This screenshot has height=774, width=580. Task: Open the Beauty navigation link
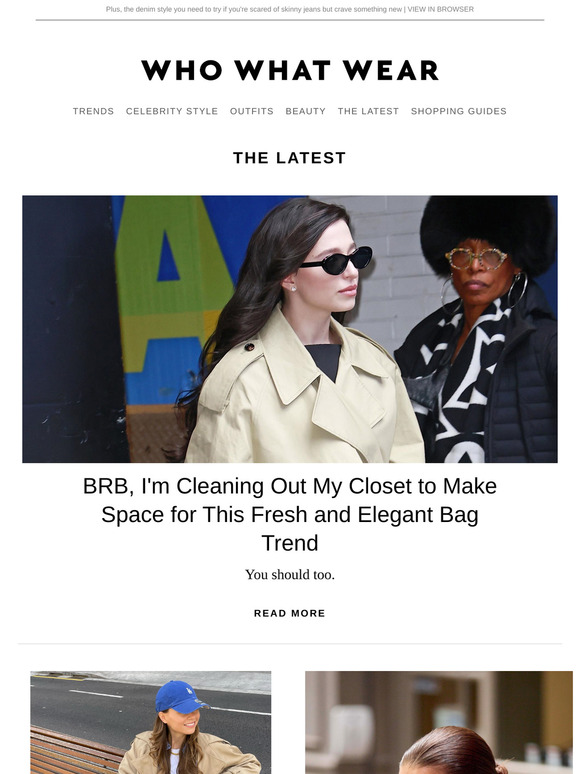[x=306, y=111]
